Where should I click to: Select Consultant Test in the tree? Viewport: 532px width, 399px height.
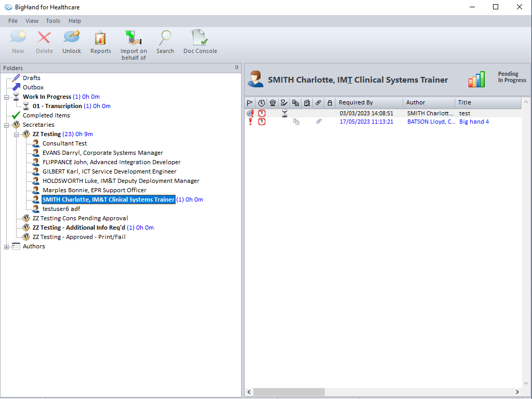click(65, 143)
